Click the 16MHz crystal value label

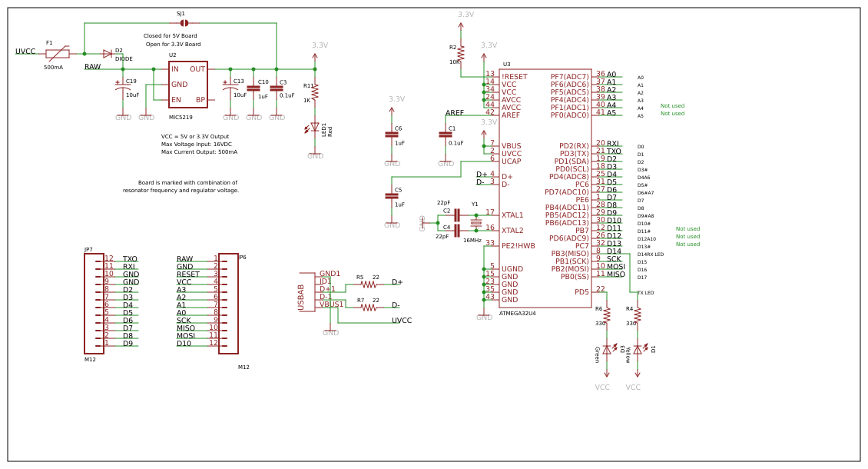472,241
